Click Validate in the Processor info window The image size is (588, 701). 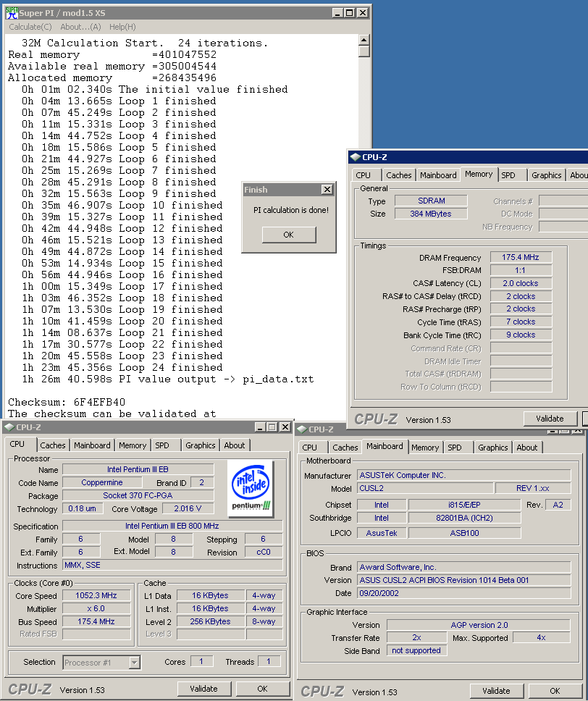coord(203,689)
